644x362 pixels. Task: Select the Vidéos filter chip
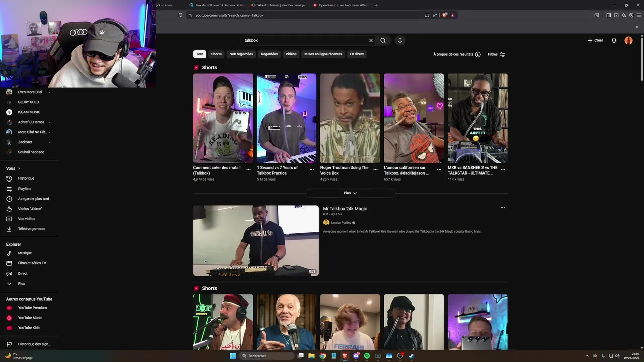point(291,54)
